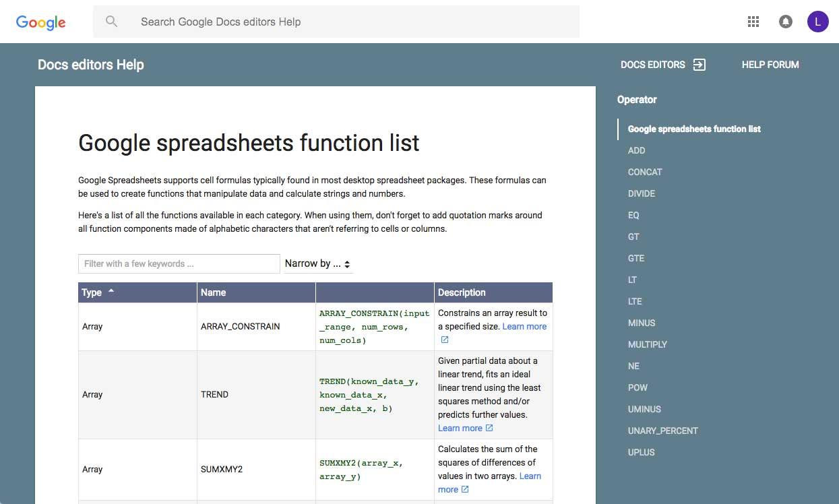Expand the Narrow by dropdown
Image resolution: width=839 pixels, height=504 pixels.
[317, 264]
